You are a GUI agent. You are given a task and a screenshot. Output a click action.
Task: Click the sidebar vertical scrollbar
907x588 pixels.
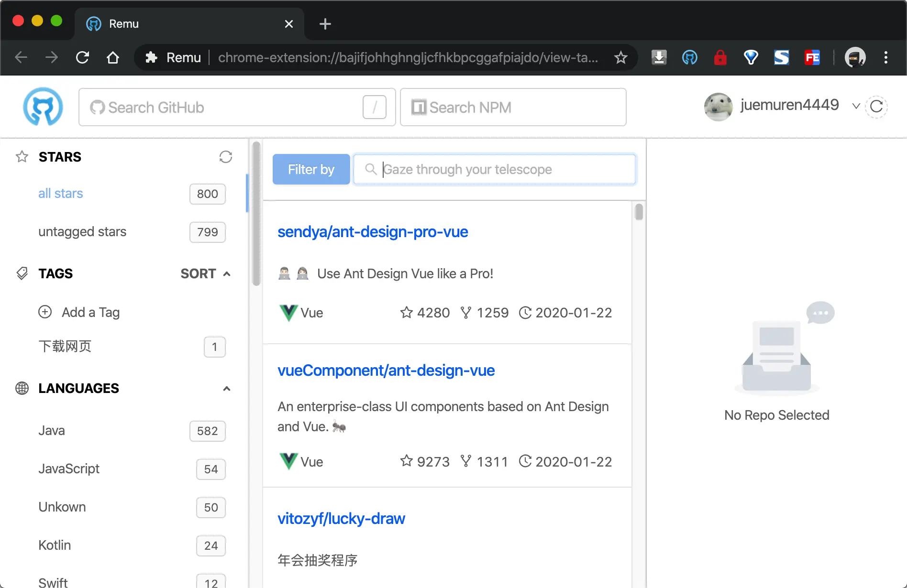point(256,214)
